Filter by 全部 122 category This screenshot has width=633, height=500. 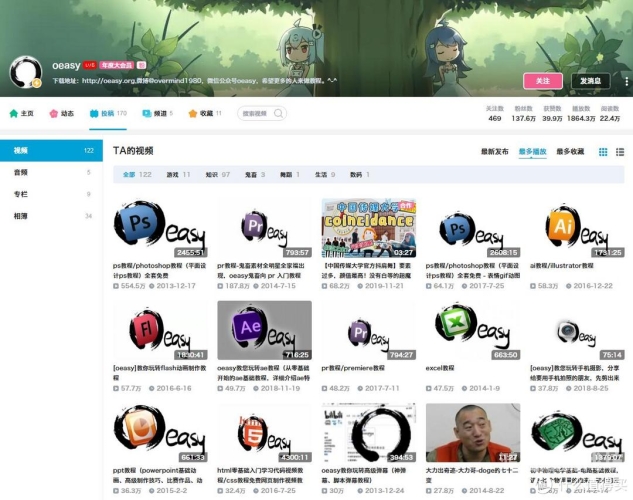(x=137, y=174)
